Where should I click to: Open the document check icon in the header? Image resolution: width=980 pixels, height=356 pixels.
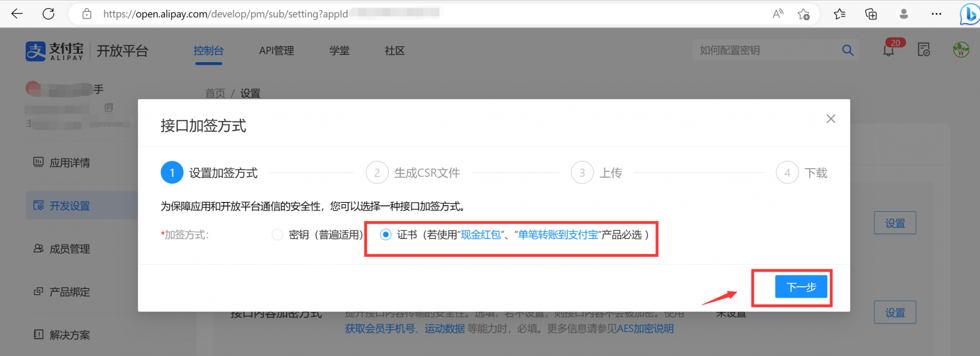924,50
